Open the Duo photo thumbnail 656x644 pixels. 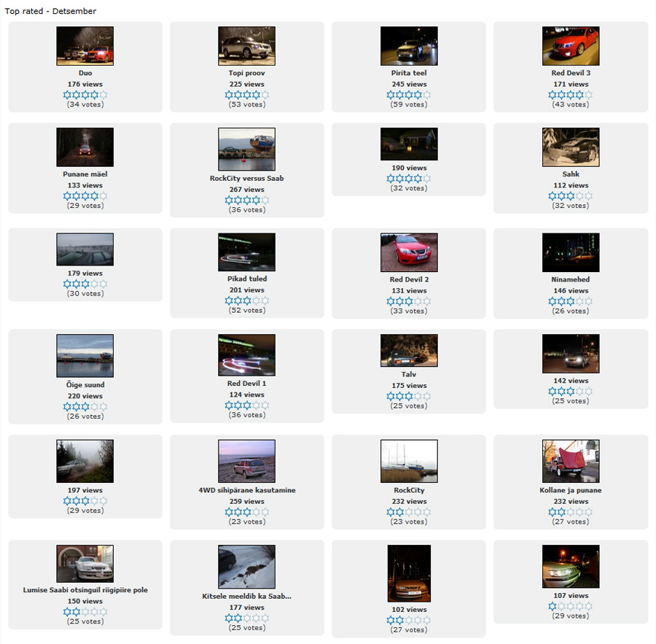[x=85, y=46]
